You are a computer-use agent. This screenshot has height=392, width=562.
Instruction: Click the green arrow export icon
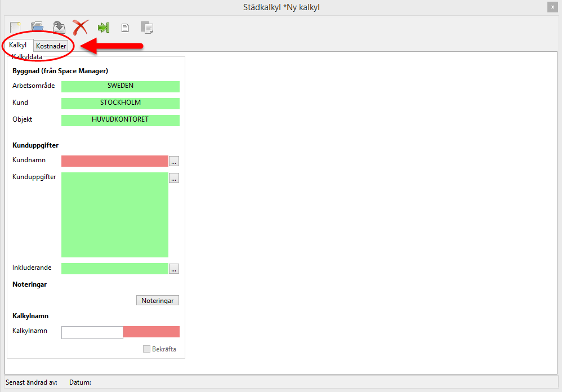103,27
